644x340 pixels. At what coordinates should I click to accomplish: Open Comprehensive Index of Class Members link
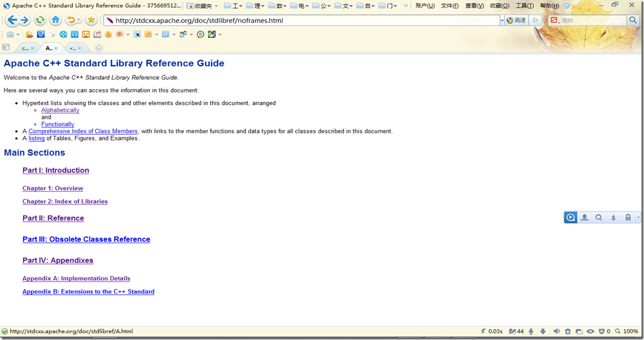[x=83, y=131]
